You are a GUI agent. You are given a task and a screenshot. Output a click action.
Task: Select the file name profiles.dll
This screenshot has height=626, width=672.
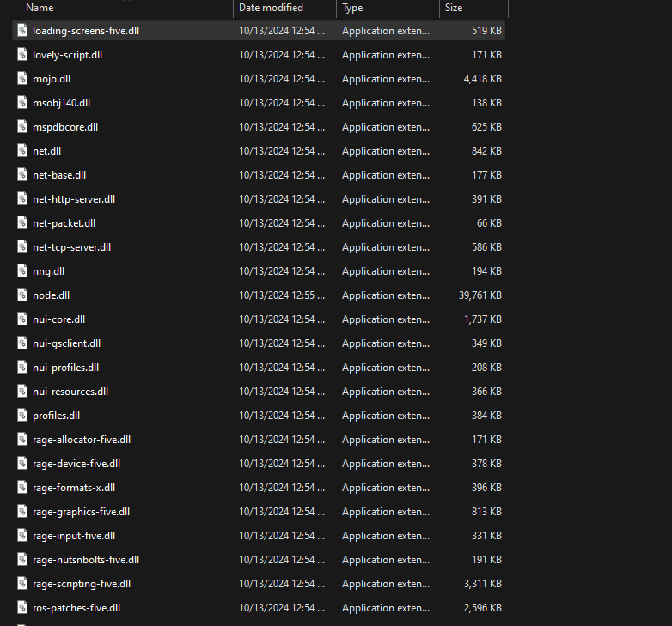point(56,416)
